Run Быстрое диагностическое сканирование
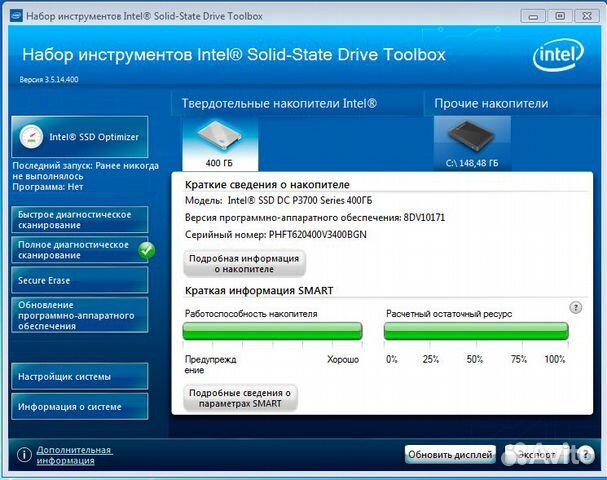 tap(78, 220)
